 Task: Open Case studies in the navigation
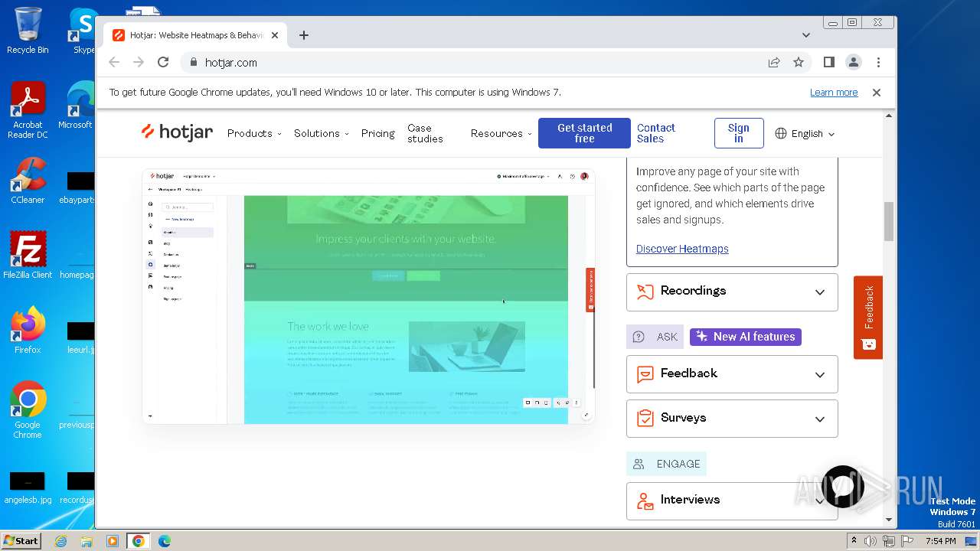pos(425,133)
